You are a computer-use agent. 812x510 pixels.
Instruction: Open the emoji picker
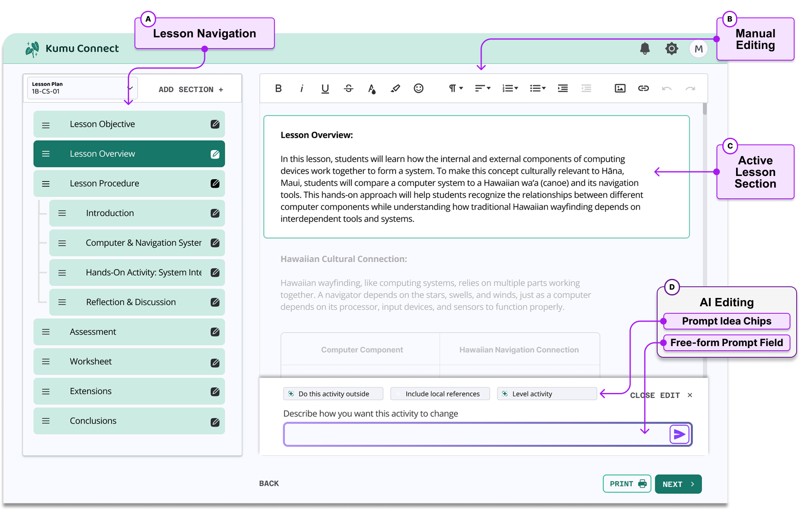coord(418,88)
